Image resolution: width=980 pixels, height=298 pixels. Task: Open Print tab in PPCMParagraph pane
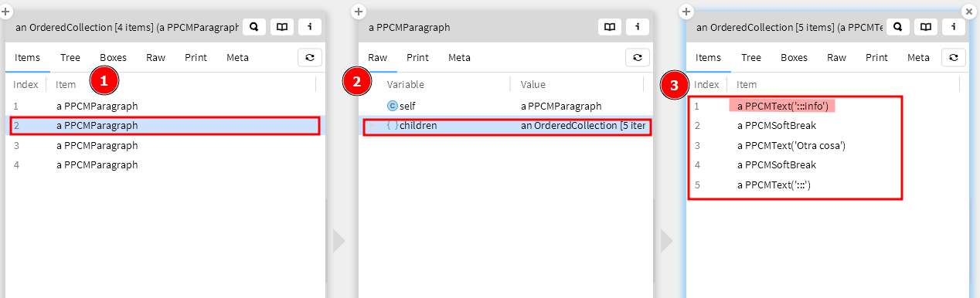417,57
